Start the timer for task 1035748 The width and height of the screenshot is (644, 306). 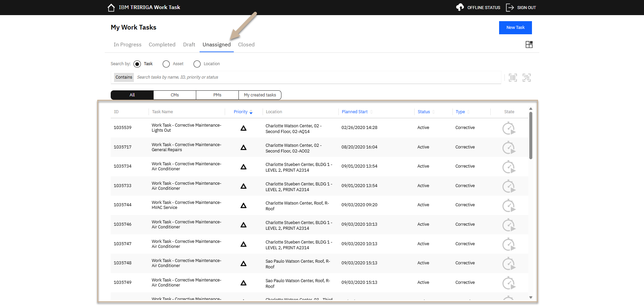pos(509,264)
